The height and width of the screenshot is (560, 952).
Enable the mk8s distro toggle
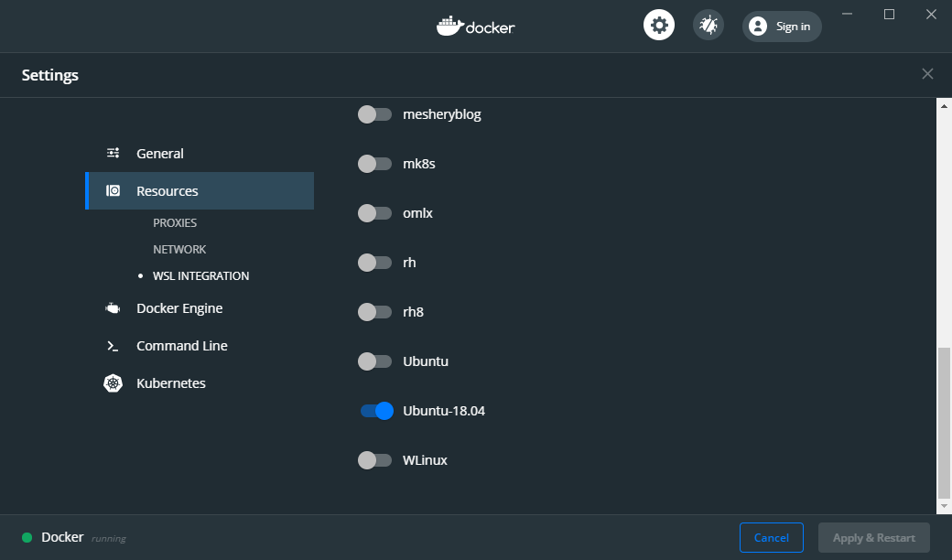coord(375,163)
